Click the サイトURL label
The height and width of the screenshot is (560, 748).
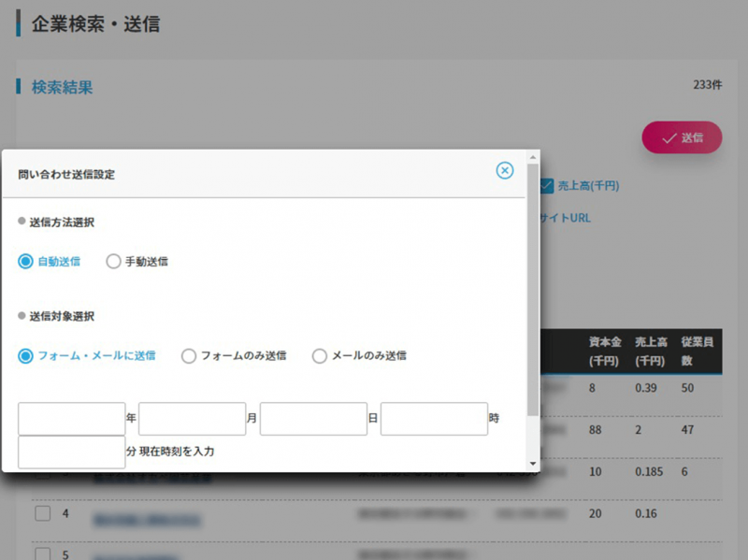[x=566, y=218]
